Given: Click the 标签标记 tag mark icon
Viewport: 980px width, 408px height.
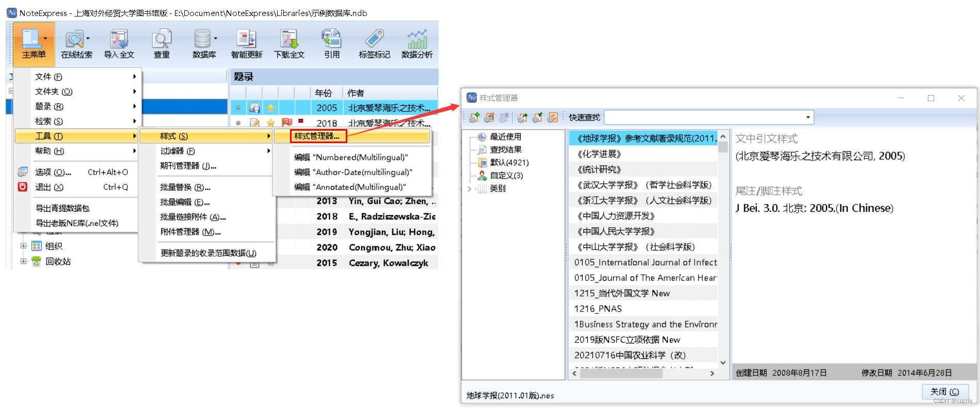Looking at the screenshot, I should [x=374, y=39].
